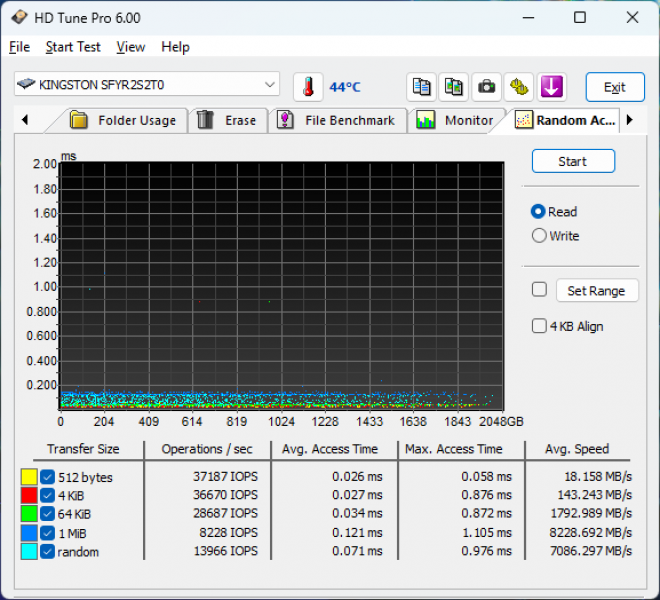Open the KINGSTON SFYR2S2T0 drive dropdown
This screenshot has width=660, height=600.
tap(147, 85)
